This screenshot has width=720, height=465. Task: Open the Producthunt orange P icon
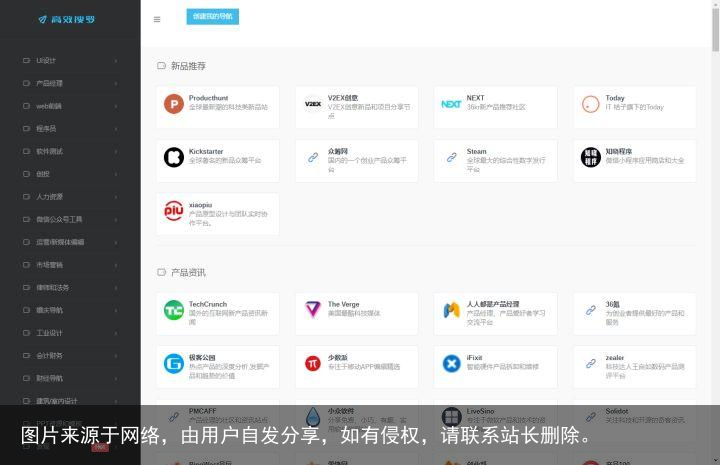(174, 104)
